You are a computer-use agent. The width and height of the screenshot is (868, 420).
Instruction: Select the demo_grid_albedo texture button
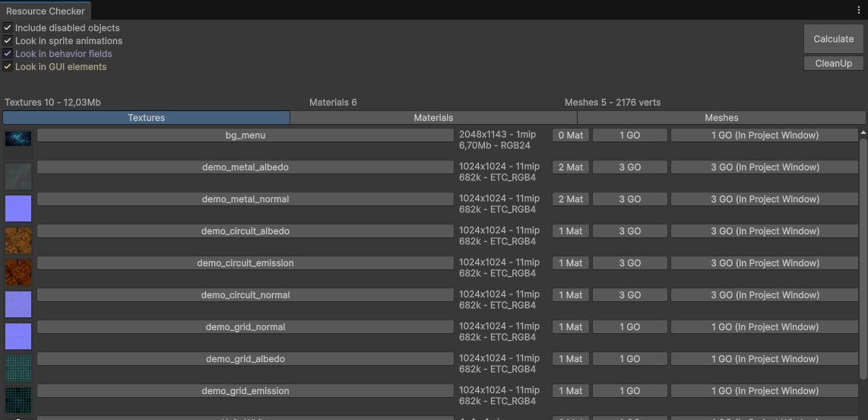(246, 358)
